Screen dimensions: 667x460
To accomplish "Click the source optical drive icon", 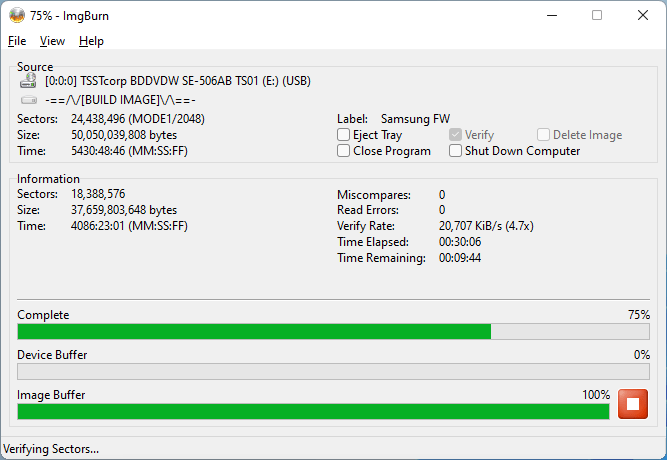I will (x=29, y=82).
